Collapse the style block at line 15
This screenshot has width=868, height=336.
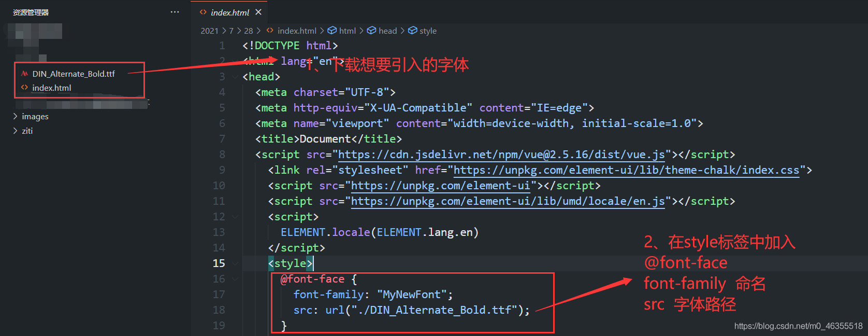(x=235, y=263)
